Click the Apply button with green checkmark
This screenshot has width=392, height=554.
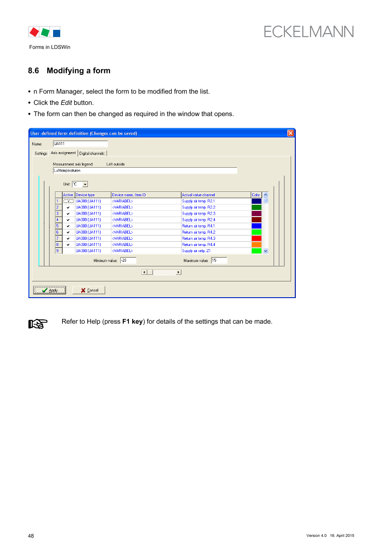pos(49,291)
